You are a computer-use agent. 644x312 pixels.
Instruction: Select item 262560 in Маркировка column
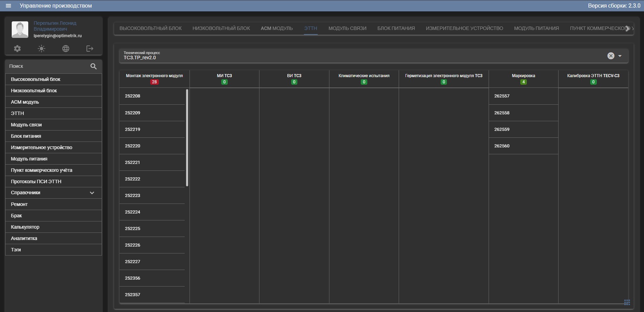[523, 146]
